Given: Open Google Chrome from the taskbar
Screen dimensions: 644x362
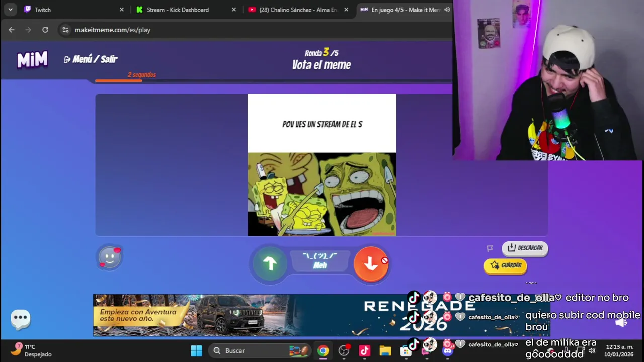Looking at the screenshot, I should tap(323, 351).
